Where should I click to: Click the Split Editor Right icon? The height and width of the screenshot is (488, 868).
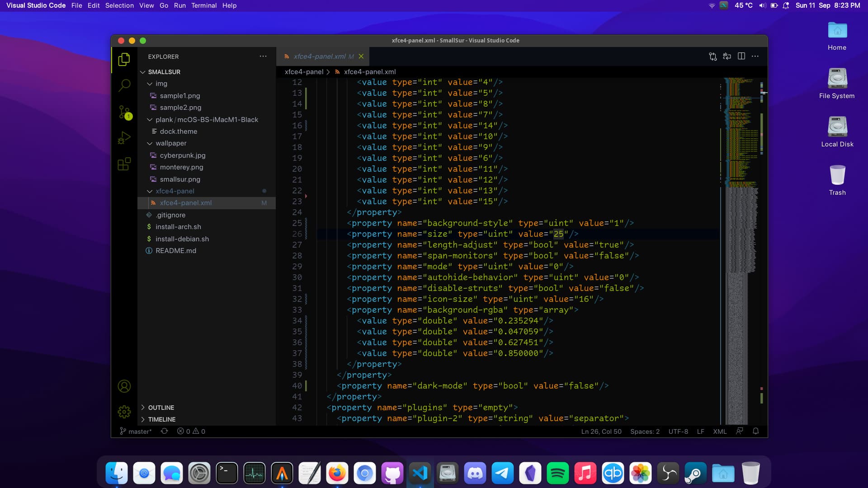[x=741, y=56]
